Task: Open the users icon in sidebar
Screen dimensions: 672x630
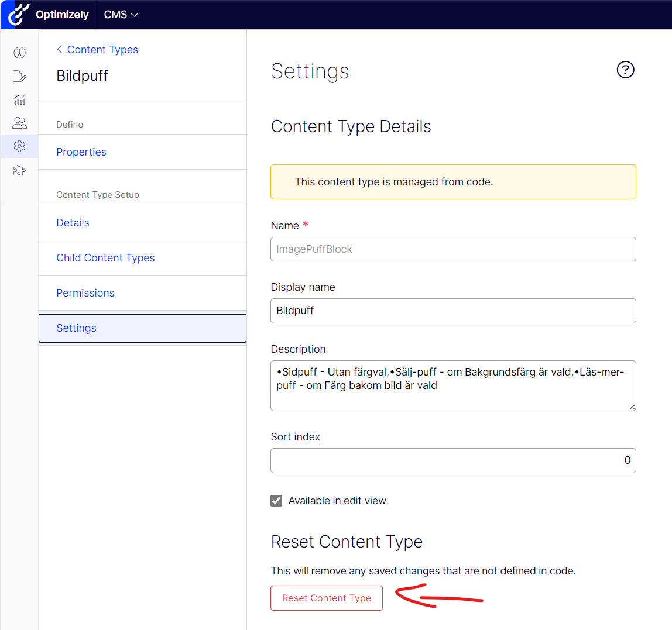Action: [19, 123]
